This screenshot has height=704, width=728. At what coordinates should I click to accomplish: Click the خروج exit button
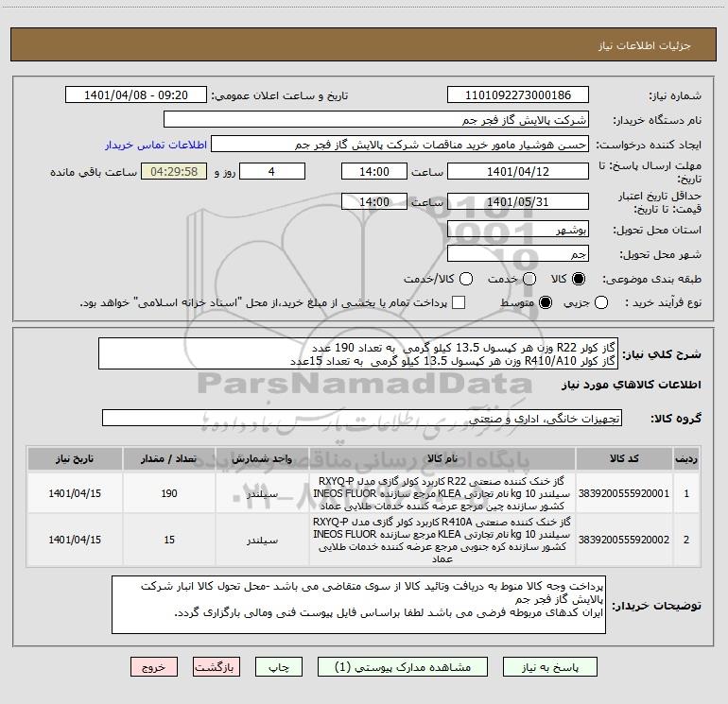[x=154, y=667]
